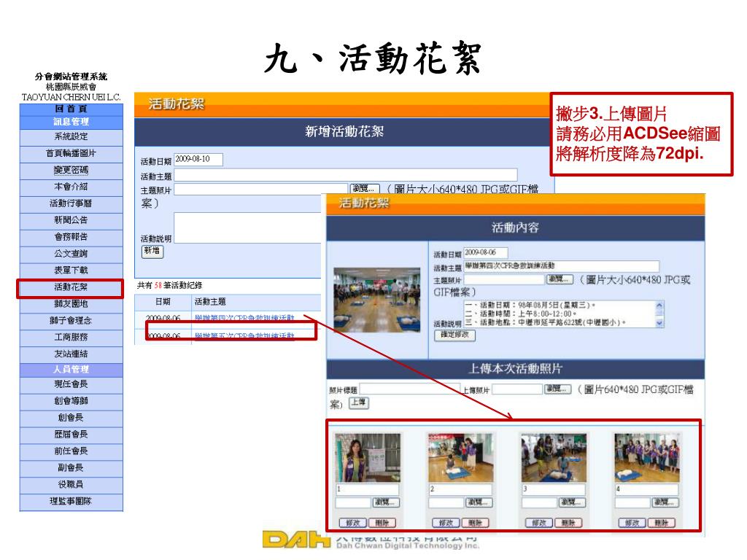Click 修改 button under photo 4
This screenshot has width=747, height=560.
pyautogui.click(x=632, y=523)
